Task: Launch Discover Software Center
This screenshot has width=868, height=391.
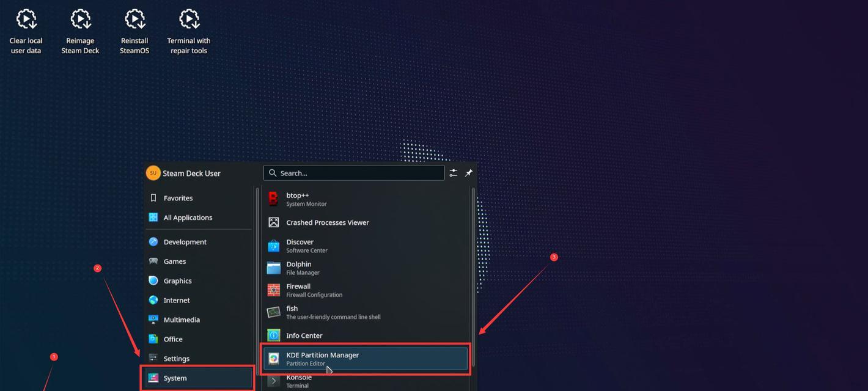Action: tap(366, 246)
